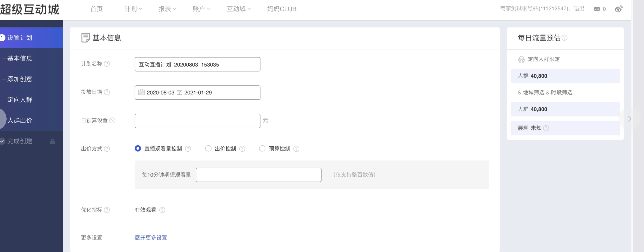Click help icon next to 投放日期
This screenshot has height=252, width=644.
tap(107, 92)
